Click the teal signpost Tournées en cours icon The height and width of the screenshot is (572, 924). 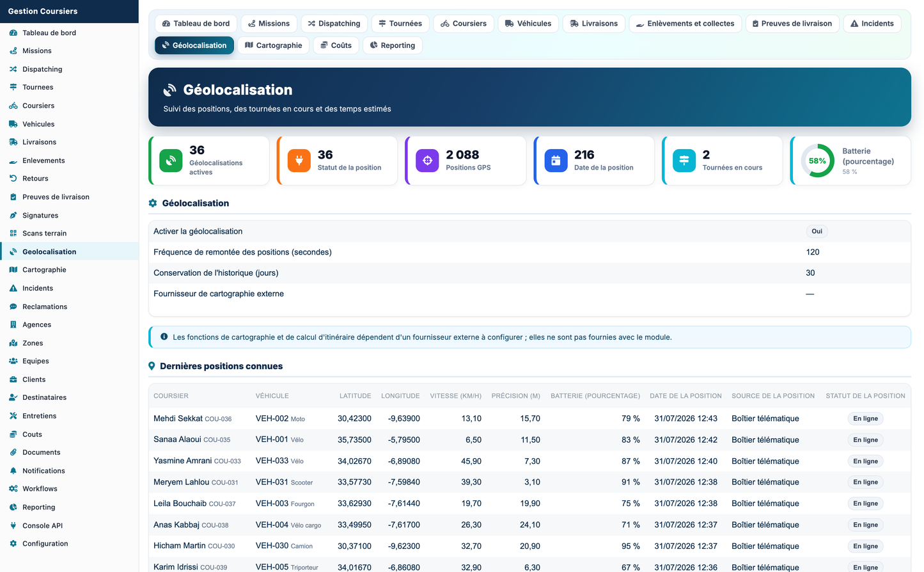point(684,161)
